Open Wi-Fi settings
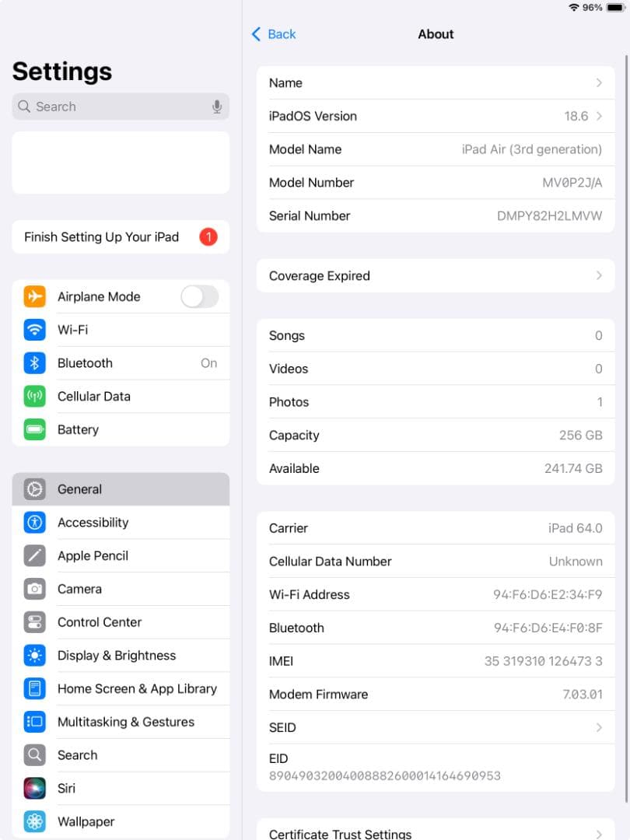 tap(121, 330)
